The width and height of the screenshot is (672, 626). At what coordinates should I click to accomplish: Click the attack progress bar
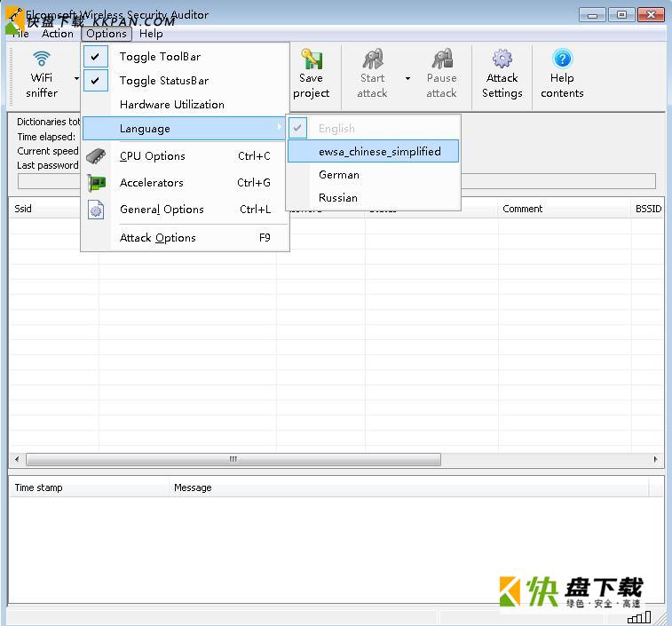[x=336, y=181]
